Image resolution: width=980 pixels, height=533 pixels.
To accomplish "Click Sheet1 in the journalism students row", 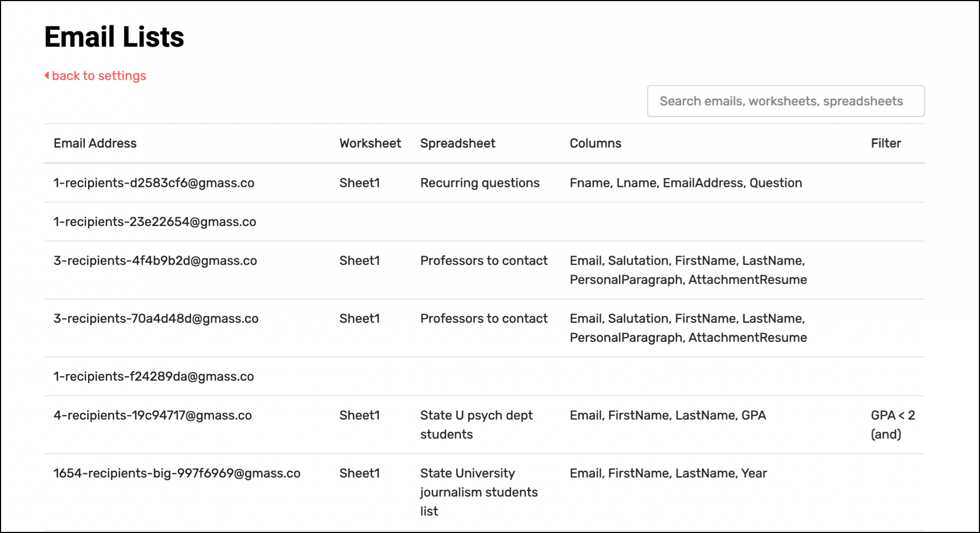I will click(x=360, y=473).
